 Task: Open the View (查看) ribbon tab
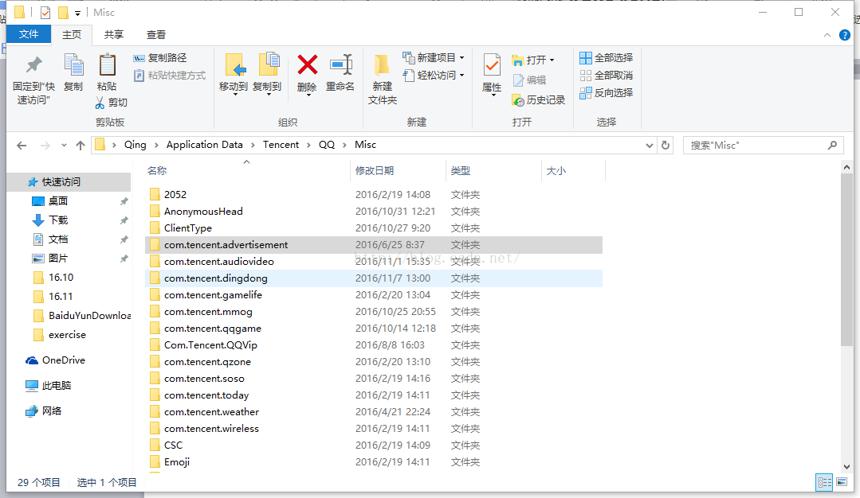click(156, 35)
